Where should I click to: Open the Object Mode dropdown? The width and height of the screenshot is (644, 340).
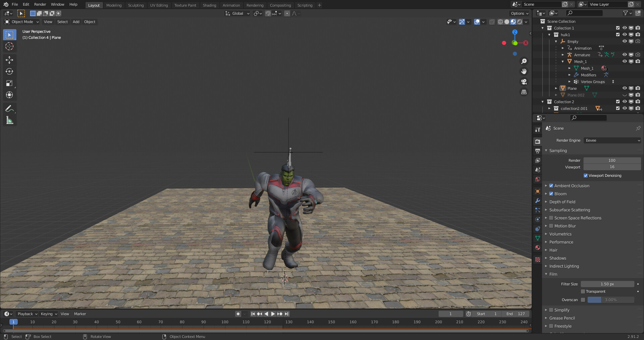click(22, 22)
